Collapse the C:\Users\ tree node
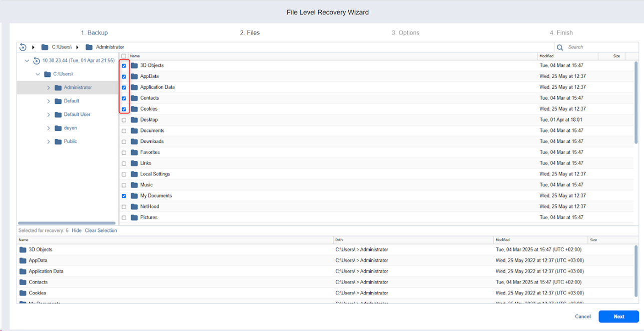Screen dimensions: 644x331 (x=38, y=74)
